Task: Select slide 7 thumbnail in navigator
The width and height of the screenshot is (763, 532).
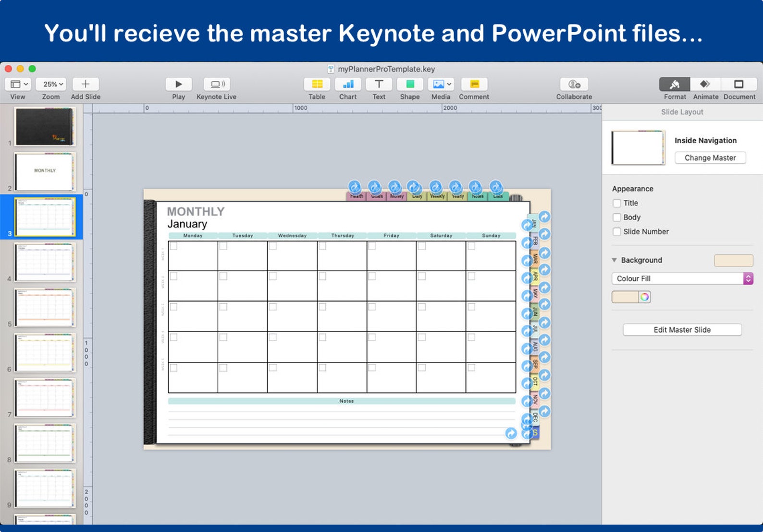Action: [45, 398]
